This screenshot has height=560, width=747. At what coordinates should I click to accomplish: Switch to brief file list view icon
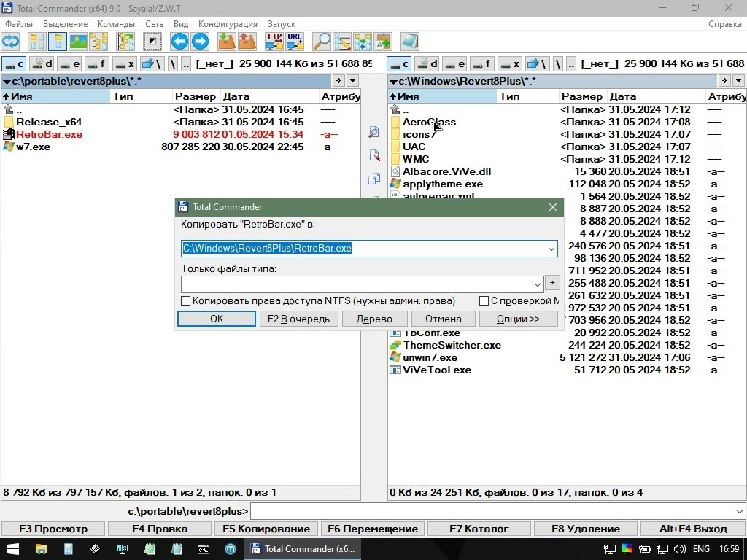click(x=36, y=42)
